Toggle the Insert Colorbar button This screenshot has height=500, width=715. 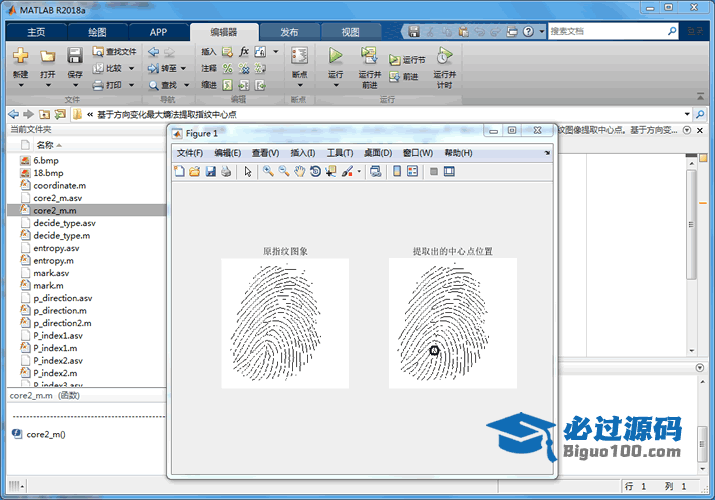point(397,171)
